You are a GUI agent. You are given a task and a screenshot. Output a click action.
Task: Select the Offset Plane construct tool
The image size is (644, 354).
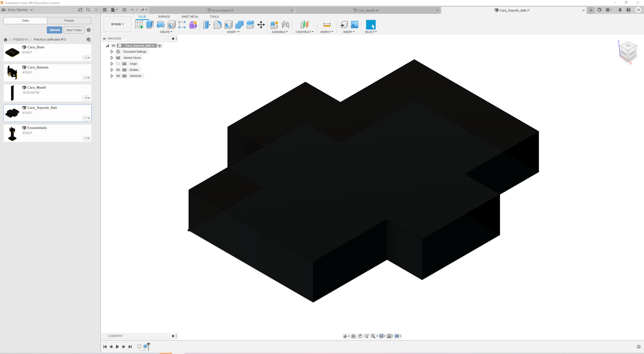(304, 25)
